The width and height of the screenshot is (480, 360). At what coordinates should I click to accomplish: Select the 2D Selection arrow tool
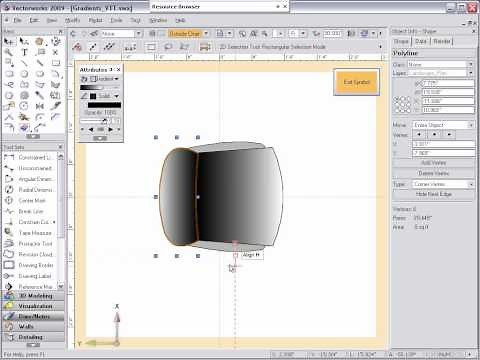(9, 42)
